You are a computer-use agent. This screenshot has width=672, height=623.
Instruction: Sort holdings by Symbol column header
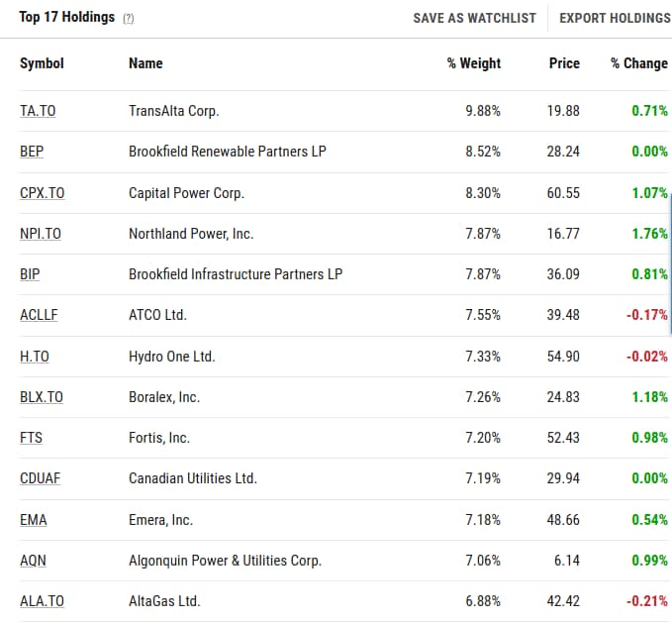[42, 63]
